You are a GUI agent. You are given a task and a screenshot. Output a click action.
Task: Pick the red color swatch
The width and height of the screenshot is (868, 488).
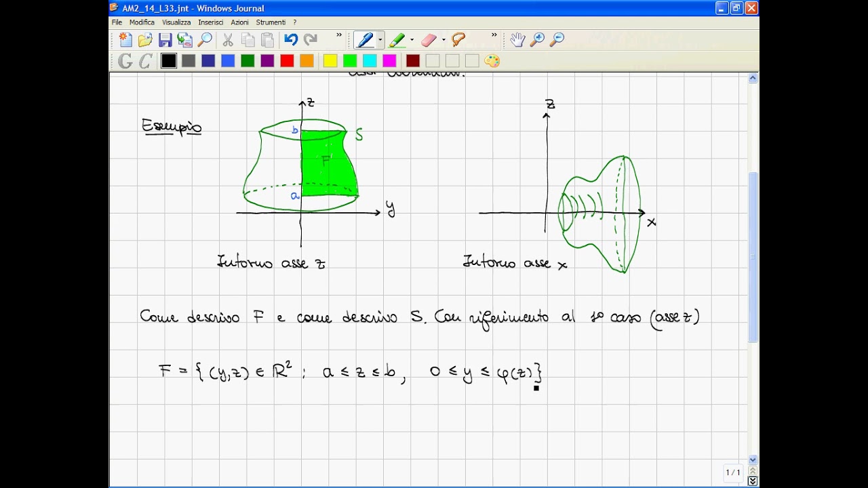287,61
